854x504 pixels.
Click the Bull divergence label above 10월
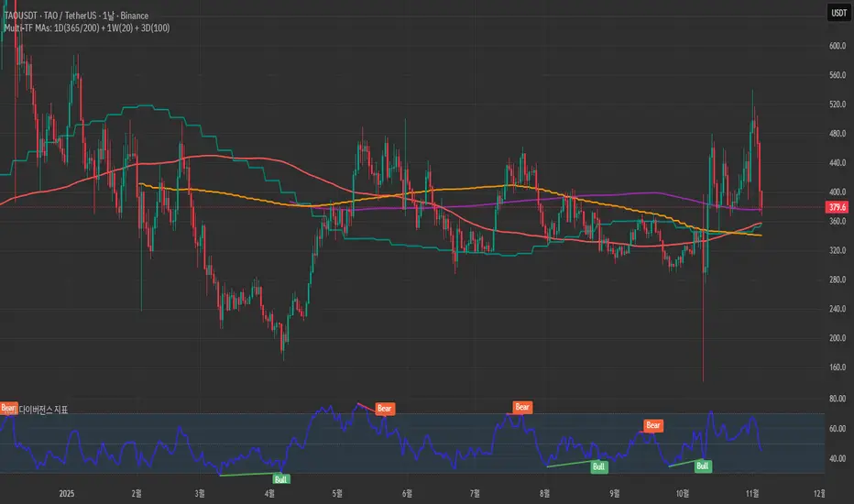[703, 466]
